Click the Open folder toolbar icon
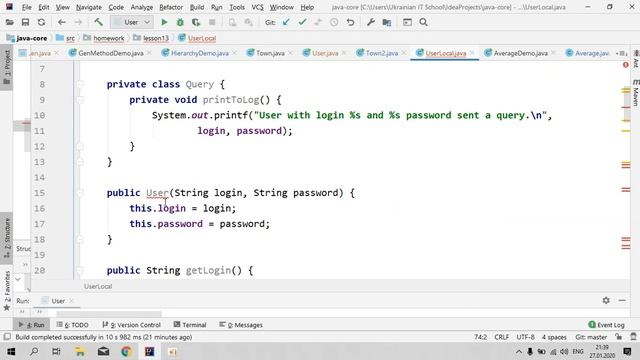Image resolution: width=640 pixels, height=360 pixels. (x=9, y=22)
